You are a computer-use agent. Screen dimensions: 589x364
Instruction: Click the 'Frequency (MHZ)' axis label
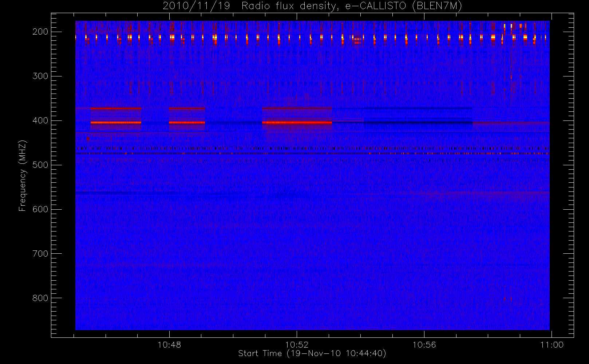pos(23,176)
